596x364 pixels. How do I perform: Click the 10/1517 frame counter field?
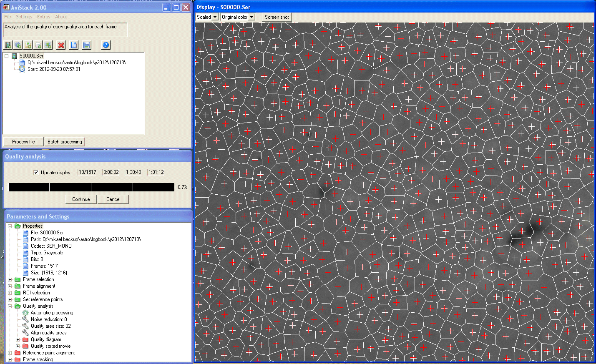87,172
